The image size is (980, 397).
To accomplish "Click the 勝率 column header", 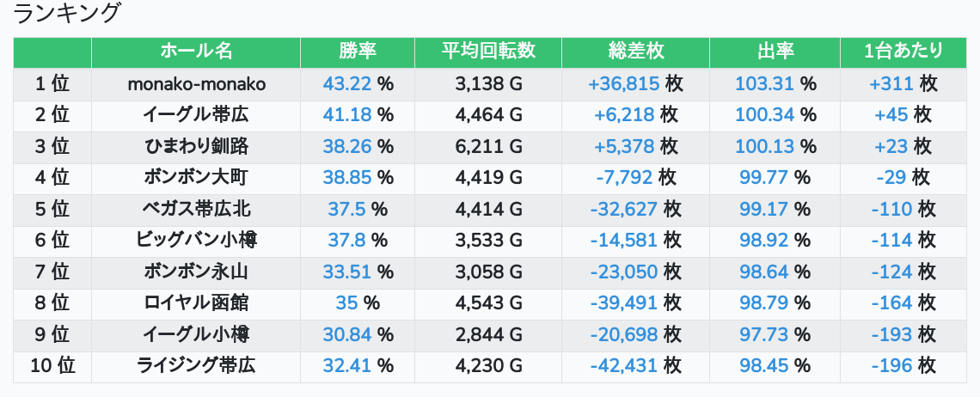I will pyautogui.click(x=358, y=52).
